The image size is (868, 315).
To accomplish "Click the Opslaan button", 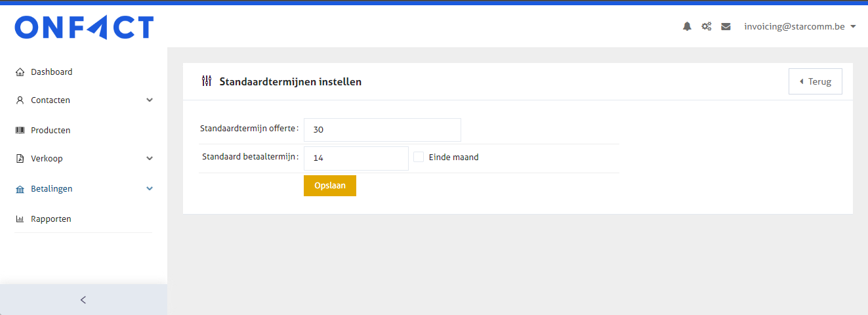I will point(329,186).
